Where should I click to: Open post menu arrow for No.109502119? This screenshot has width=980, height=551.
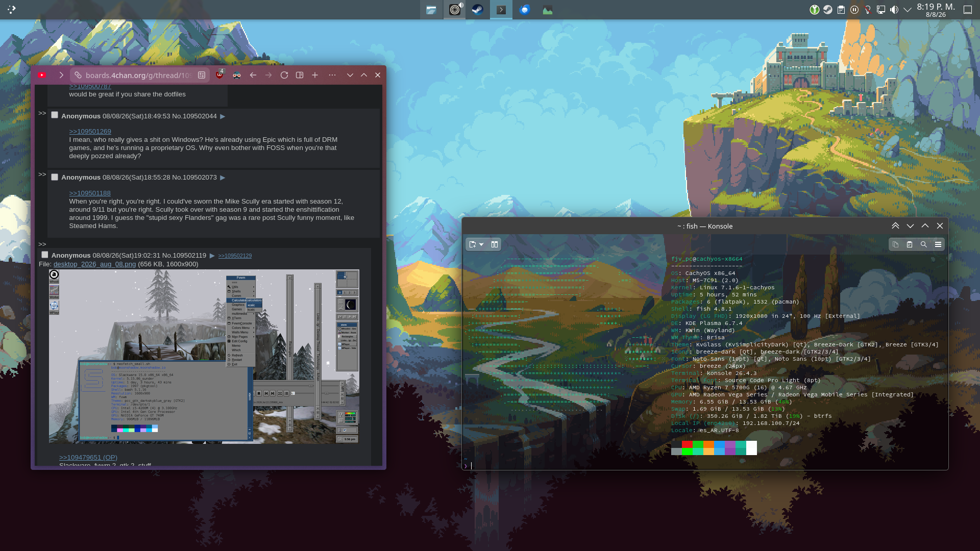tap(212, 256)
